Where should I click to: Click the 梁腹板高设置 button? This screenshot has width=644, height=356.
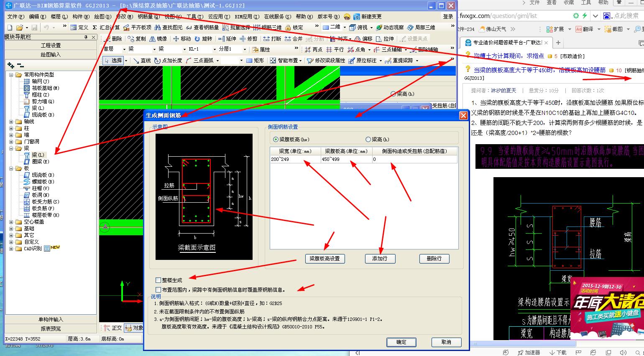(325, 259)
